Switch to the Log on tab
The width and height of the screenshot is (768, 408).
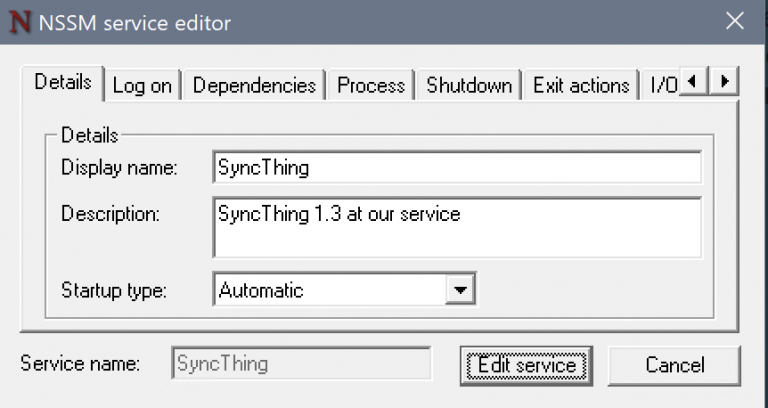click(x=142, y=86)
